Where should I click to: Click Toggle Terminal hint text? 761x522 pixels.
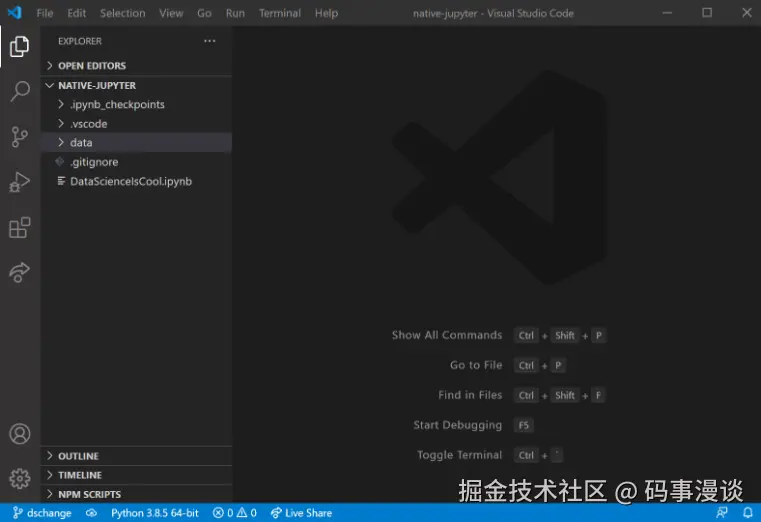point(460,455)
